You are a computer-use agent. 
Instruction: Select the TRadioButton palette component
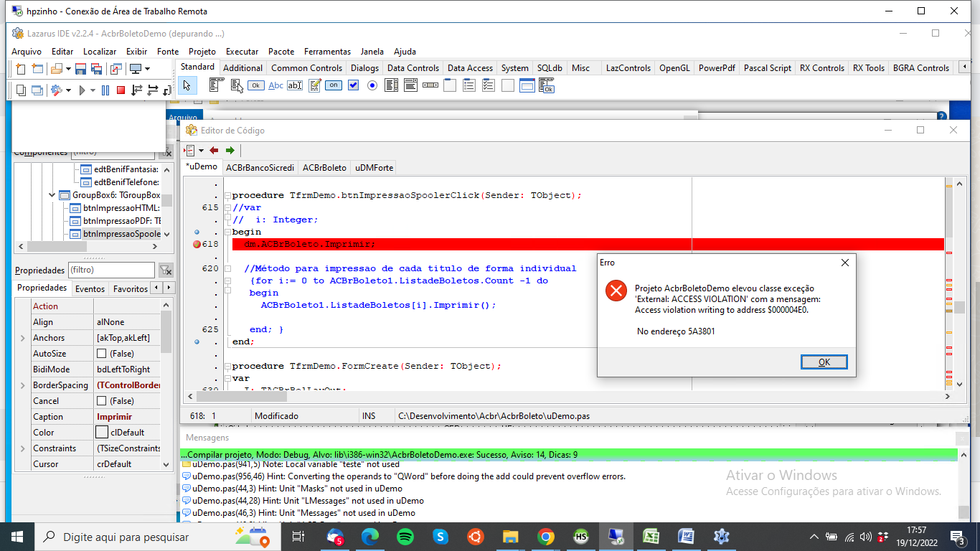[372, 85]
